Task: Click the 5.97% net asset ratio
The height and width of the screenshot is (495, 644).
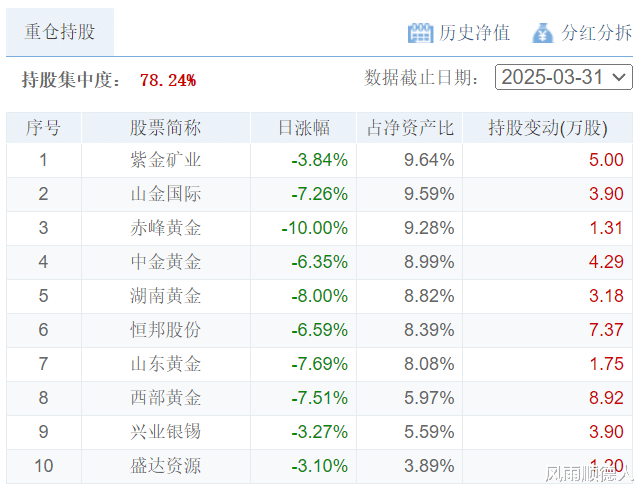Action: [x=429, y=398]
